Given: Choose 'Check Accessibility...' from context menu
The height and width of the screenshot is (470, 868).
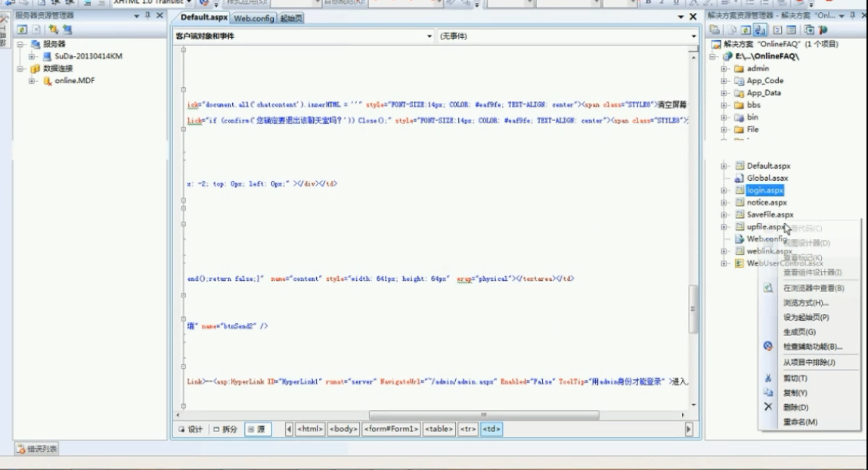Looking at the screenshot, I should [x=813, y=347].
